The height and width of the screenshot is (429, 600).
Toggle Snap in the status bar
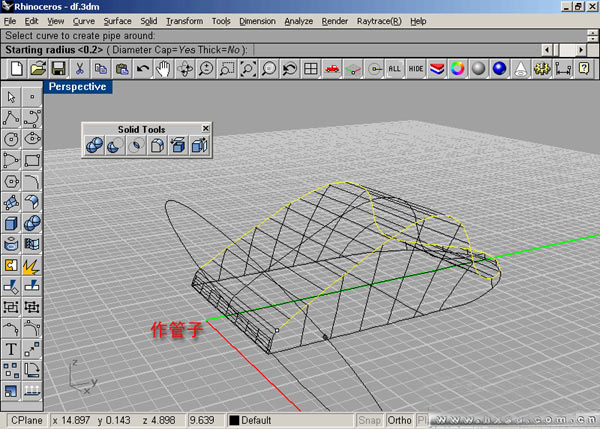coord(369,420)
